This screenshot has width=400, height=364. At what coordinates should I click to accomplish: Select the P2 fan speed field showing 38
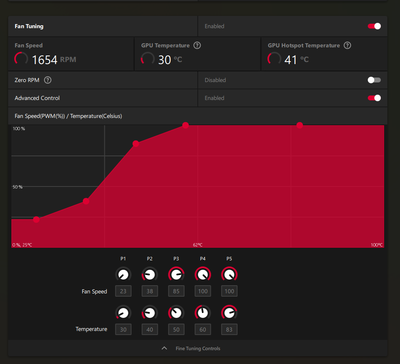pos(150,291)
